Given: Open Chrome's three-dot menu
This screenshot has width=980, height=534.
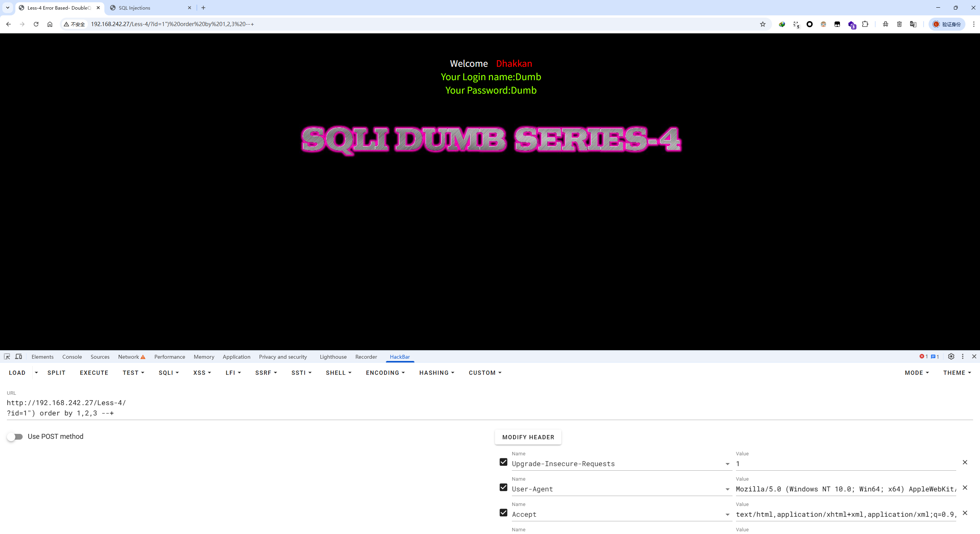Looking at the screenshot, I should [974, 24].
